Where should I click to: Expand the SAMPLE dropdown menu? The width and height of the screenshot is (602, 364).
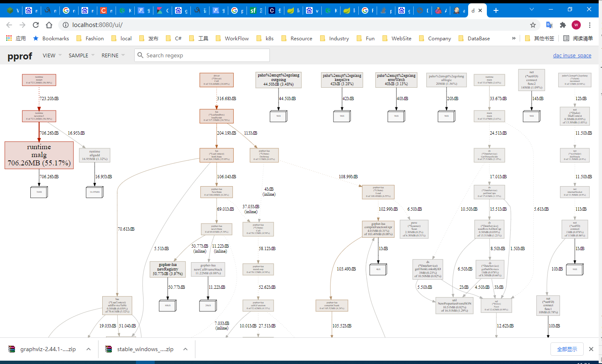pos(81,55)
